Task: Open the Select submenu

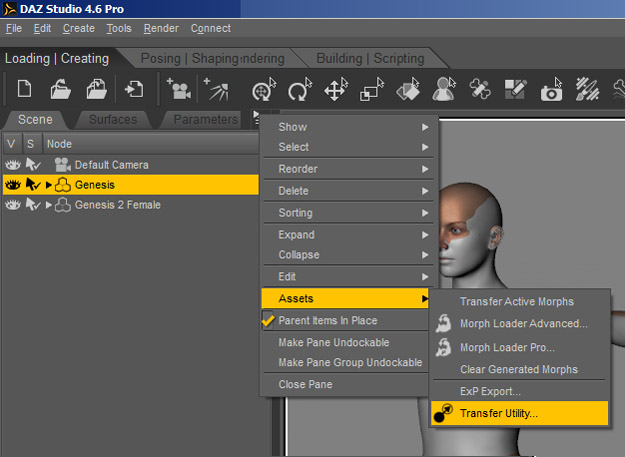Action: point(349,147)
